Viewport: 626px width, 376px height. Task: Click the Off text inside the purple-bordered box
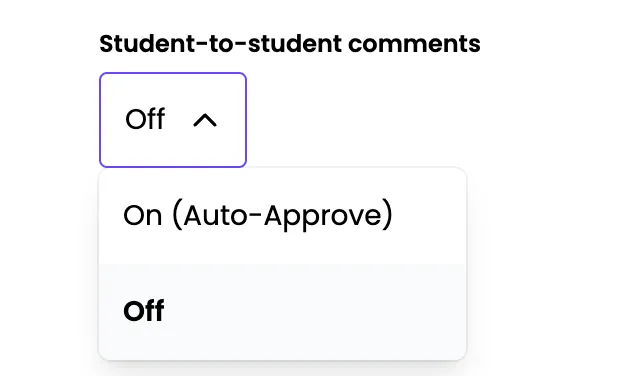coord(145,119)
